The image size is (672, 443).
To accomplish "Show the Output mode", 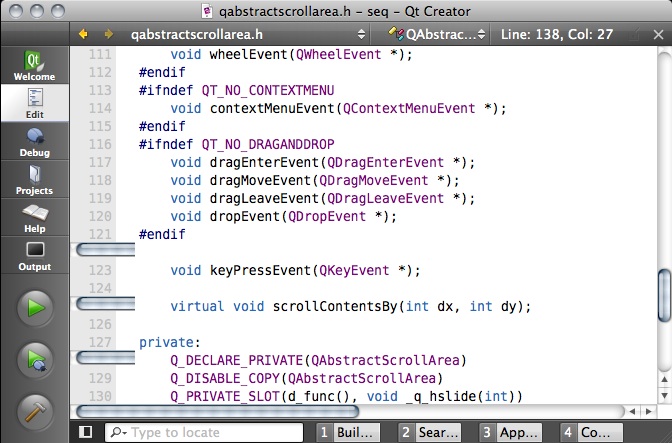I will 34,256.
